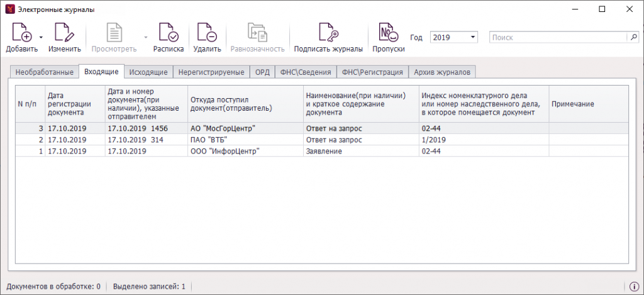Select the row АО "МосГорЦентр"

point(322,128)
